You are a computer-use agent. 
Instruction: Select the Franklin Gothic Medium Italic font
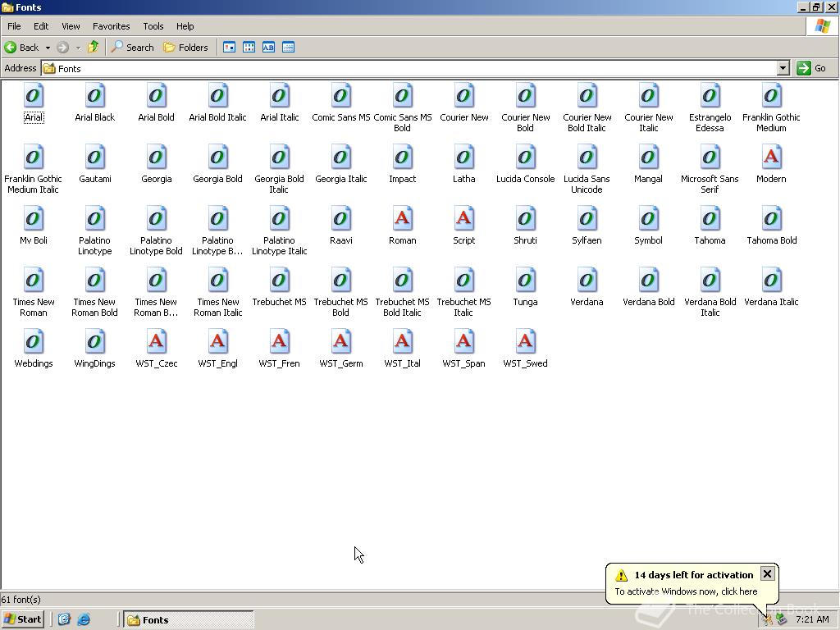[33, 169]
